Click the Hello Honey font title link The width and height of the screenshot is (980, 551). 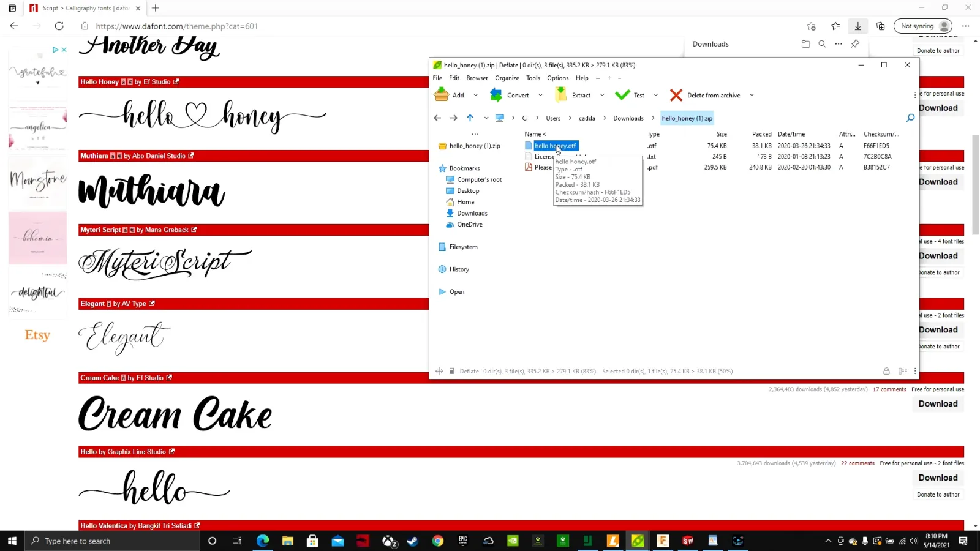click(x=99, y=82)
